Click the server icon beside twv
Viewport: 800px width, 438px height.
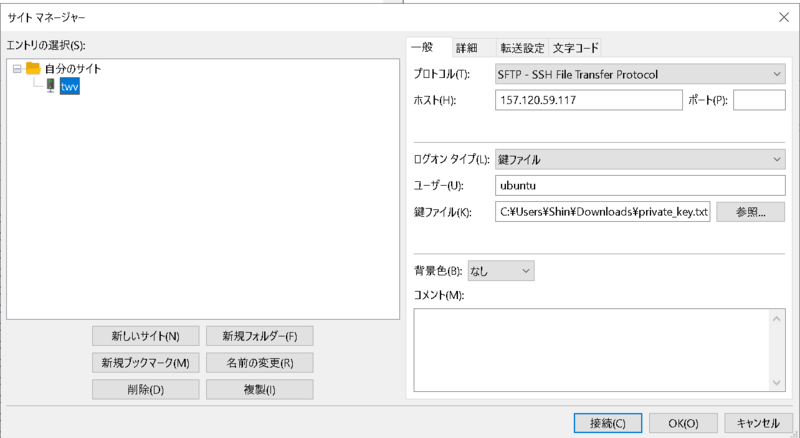point(51,85)
